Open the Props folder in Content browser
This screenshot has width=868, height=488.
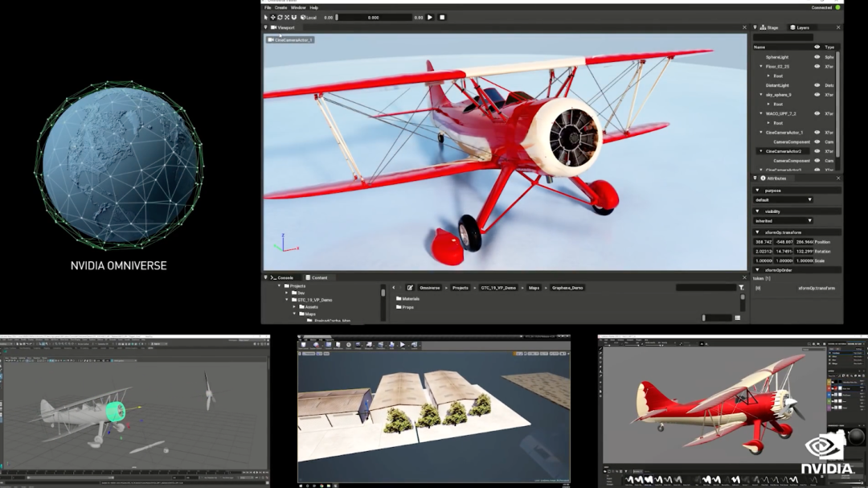pos(405,307)
